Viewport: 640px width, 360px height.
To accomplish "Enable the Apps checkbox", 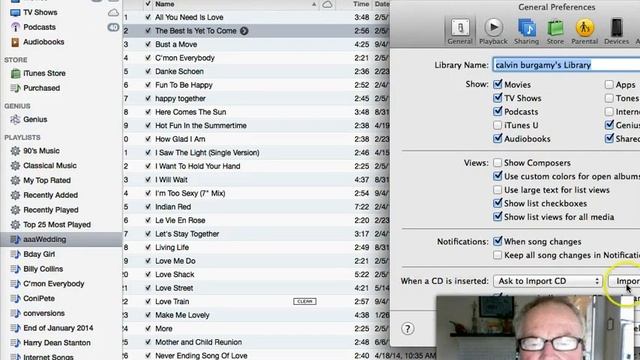I will [609, 84].
